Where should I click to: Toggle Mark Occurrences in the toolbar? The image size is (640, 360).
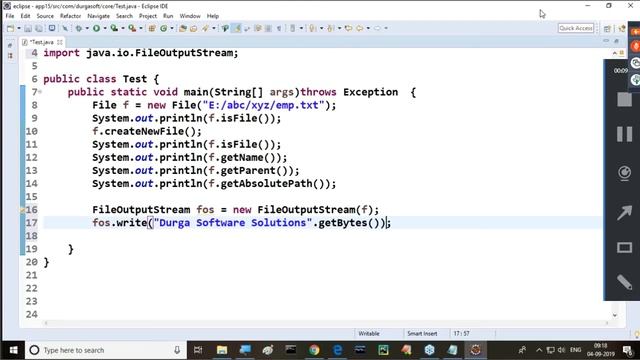pos(237,28)
